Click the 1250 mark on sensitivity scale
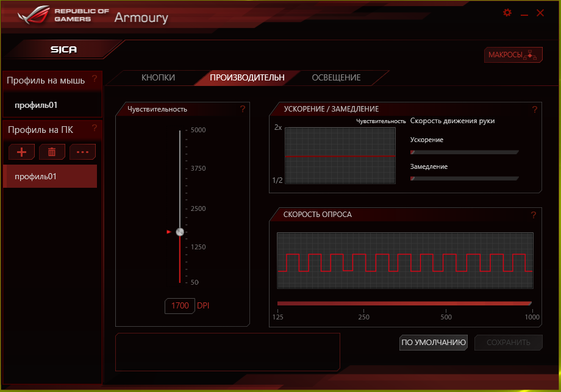Viewport: 561px width, 392px height. (198, 247)
